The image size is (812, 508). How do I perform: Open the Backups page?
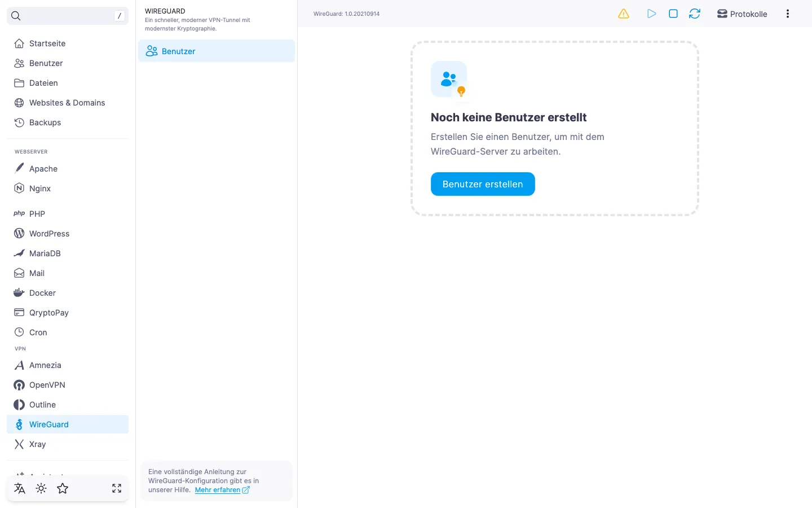[x=68, y=122]
